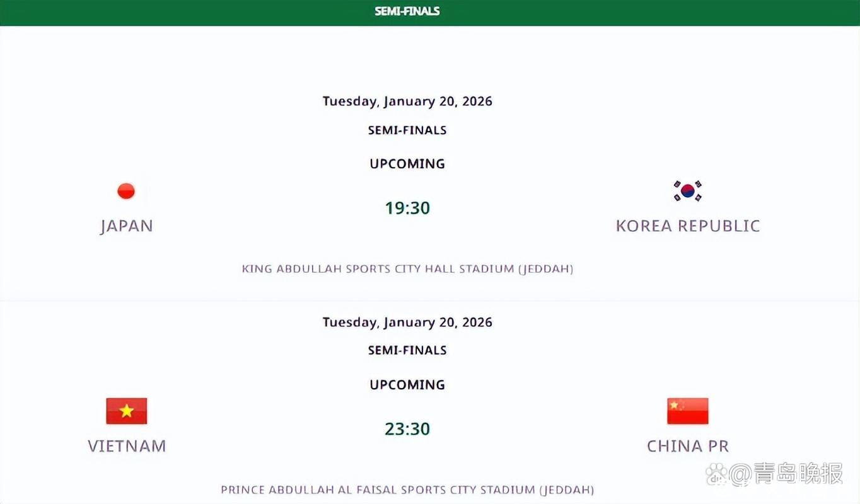
Task: Open King Abdullah Sports City Hall Stadium venue
Action: click(407, 269)
